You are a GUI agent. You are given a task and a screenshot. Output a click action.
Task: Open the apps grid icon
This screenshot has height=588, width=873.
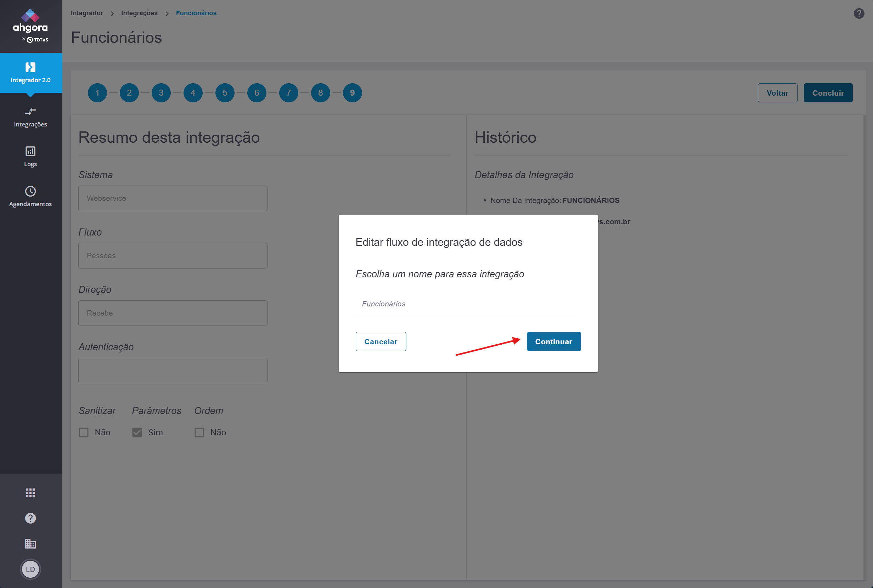click(30, 493)
